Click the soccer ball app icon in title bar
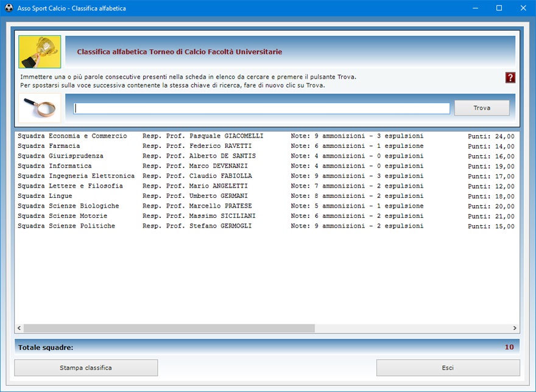 pyautogui.click(x=9, y=8)
